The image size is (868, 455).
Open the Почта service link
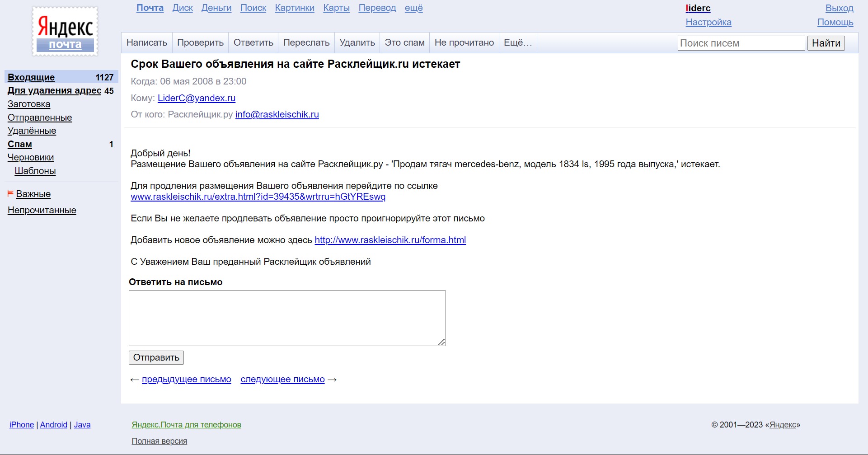tap(150, 8)
